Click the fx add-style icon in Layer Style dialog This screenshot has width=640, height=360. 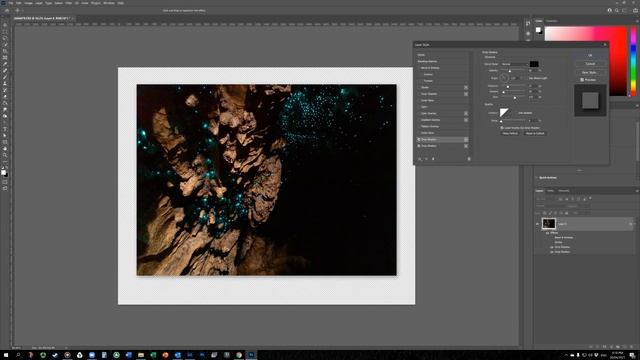click(x=420, y=159)
